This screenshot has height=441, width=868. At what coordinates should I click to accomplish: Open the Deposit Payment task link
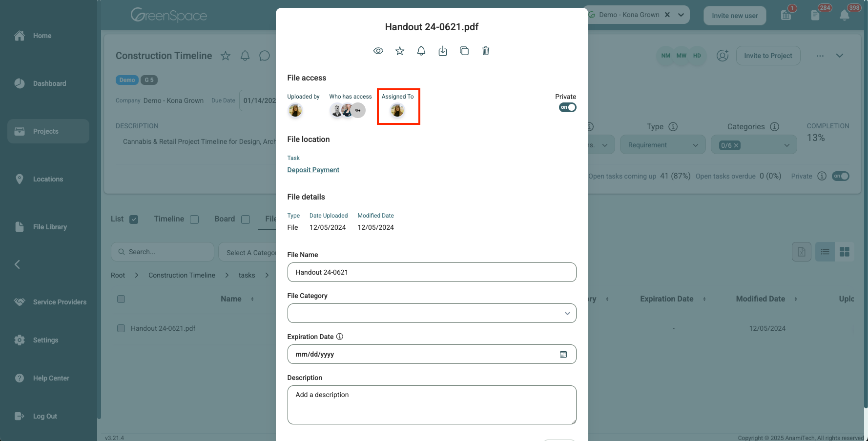point(313,170)
